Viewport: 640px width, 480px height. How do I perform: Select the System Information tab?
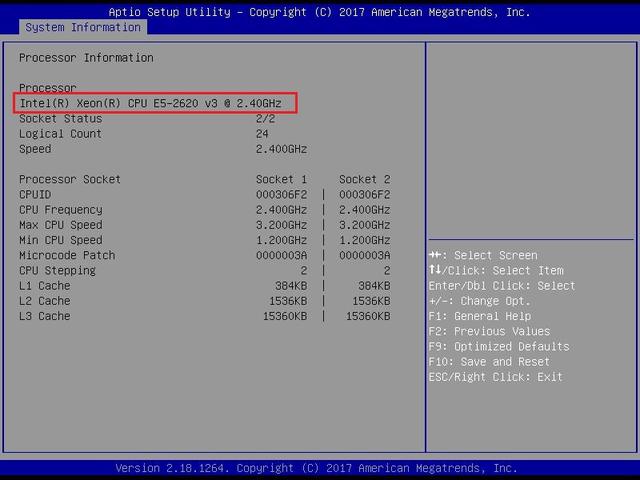[69, 27]
